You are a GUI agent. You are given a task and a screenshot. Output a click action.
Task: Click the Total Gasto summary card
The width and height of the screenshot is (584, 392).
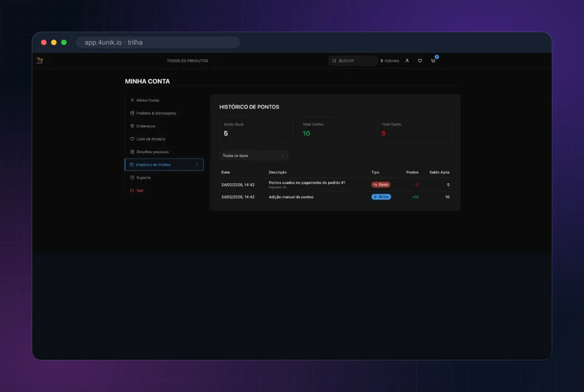(414, 129)
